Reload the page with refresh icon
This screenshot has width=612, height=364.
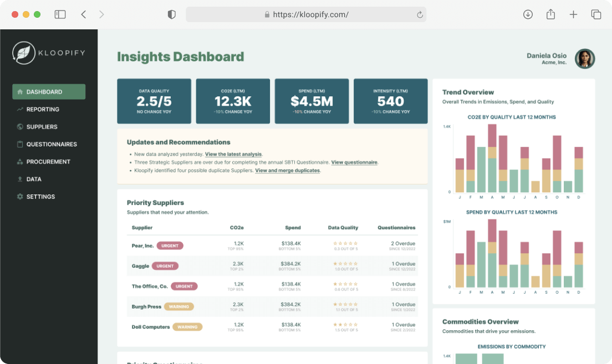(x=420, y=14)
